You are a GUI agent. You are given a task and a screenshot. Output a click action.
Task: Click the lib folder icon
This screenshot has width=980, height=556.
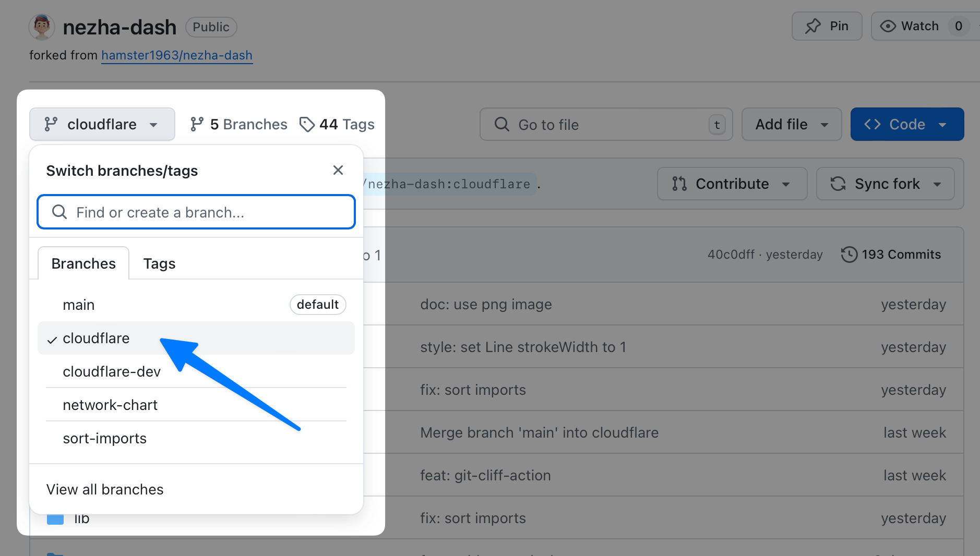point(55,518)
